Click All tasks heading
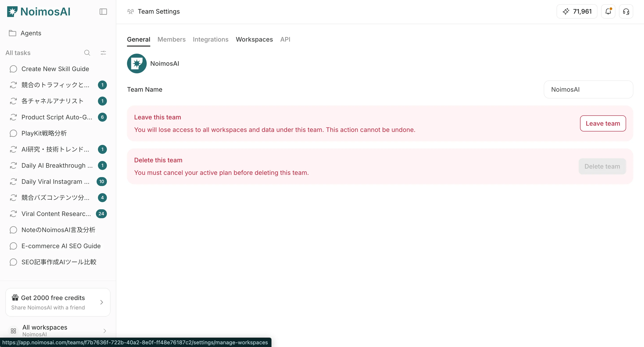 coord(18,53)
